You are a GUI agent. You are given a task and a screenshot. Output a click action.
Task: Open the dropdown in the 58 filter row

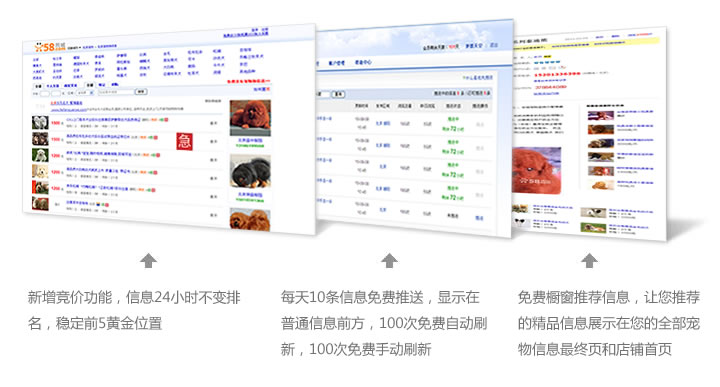click(x=84, y=93)
